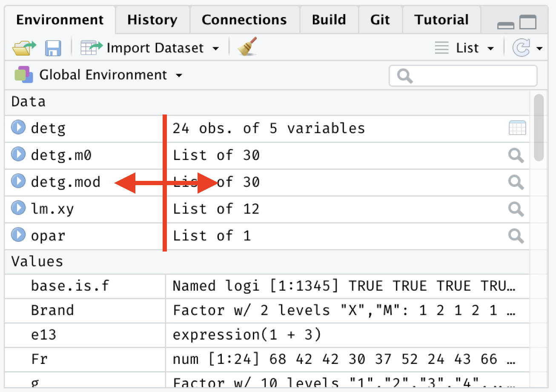Clear all objects with the broom icon
The height and width of the screenshot is (392, 556).
246,48
